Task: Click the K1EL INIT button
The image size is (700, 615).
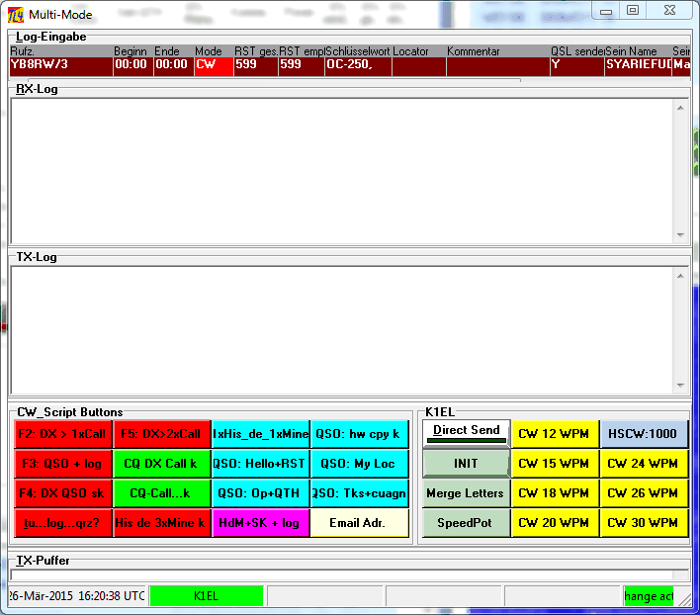Action: [x=466, y=464]
